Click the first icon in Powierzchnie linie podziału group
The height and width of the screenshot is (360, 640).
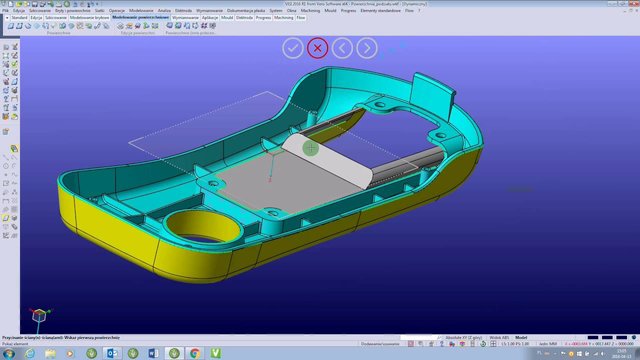[169, 26]
